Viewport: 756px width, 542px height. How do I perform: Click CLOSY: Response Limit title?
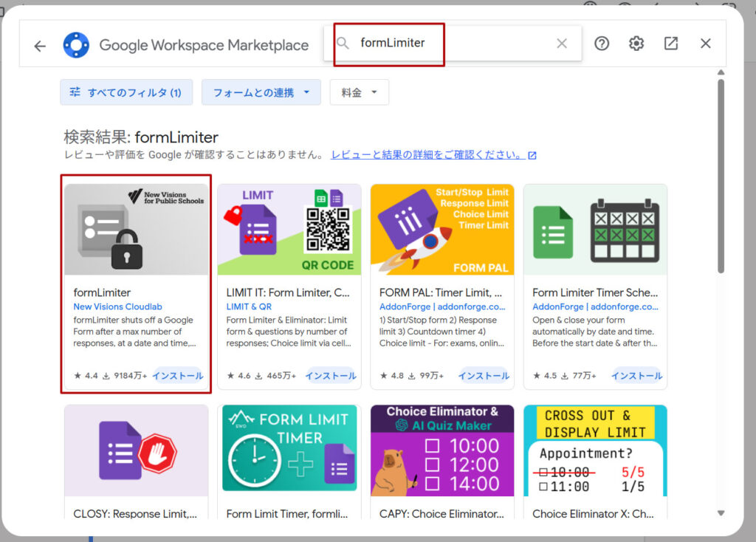pos(135,514)
